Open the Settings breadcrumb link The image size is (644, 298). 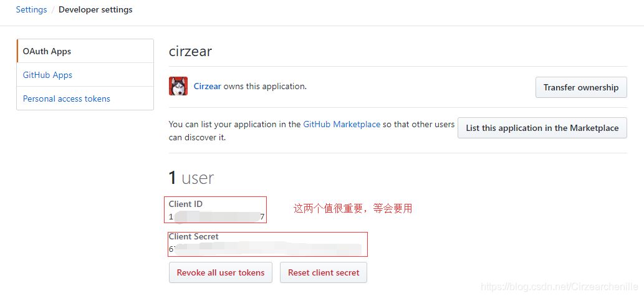[x=31, y=9]
